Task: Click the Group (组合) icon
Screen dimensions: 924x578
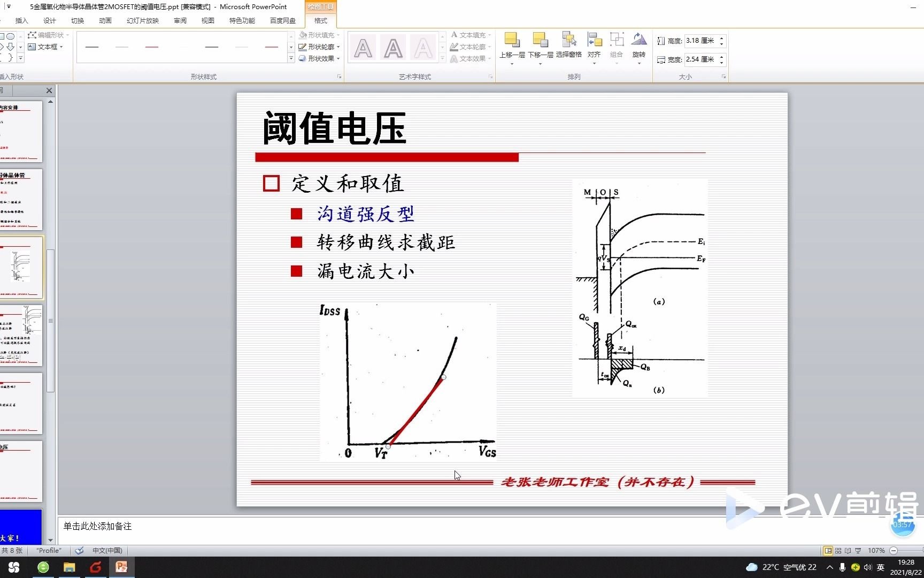Action: (617, 40)
